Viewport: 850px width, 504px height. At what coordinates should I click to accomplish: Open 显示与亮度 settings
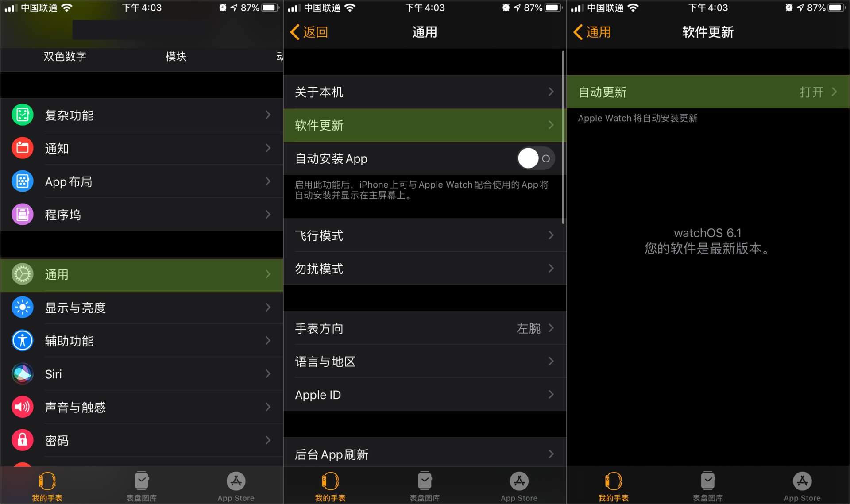coord(141,308)
